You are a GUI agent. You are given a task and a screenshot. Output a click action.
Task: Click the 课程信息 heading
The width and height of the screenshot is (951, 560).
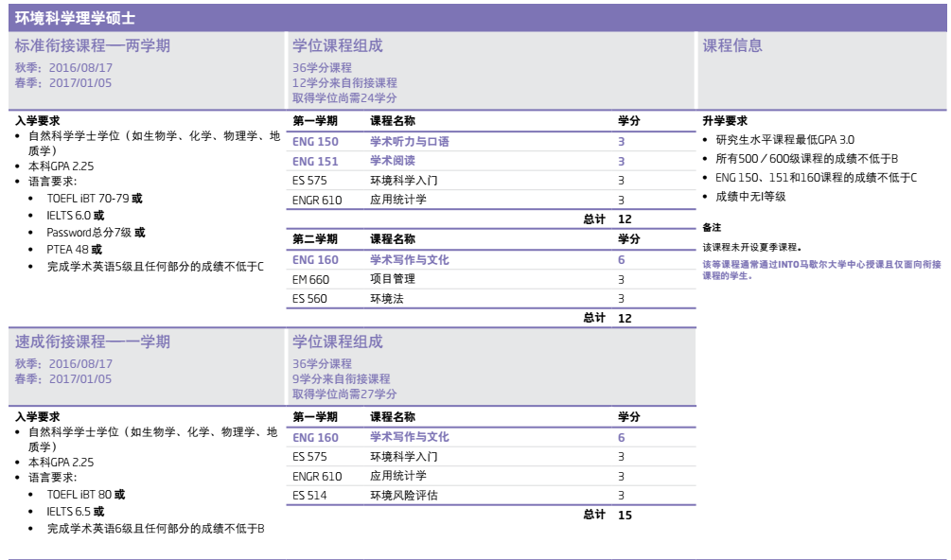click(x=731, y=46)
